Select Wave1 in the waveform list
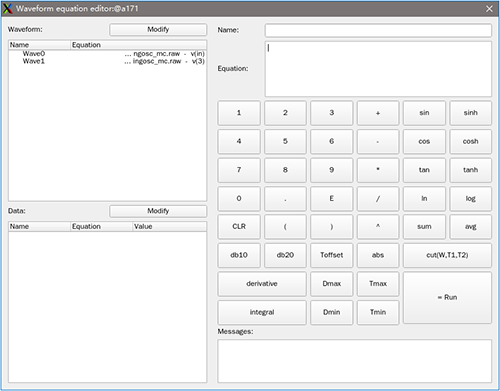This screenshot has height=391, width=500. pos(107,61)
